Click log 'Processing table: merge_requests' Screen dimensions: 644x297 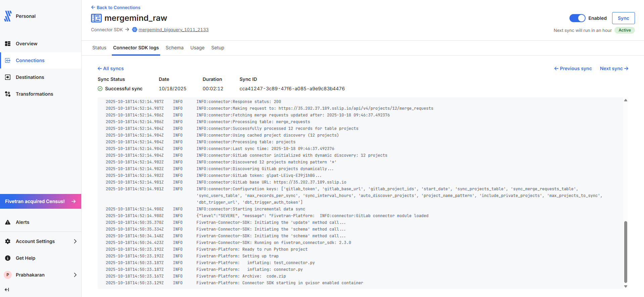tap(253, 122)
